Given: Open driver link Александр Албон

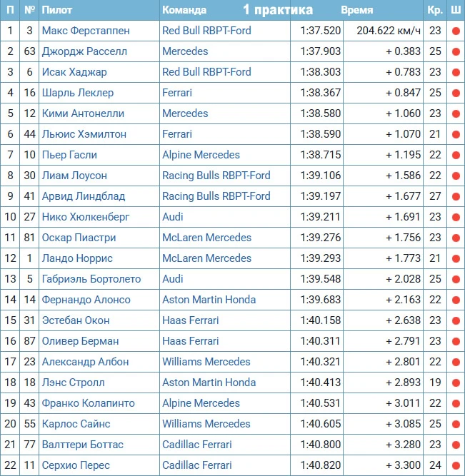Looking at the screenshot, I should [x=86, y=362].
